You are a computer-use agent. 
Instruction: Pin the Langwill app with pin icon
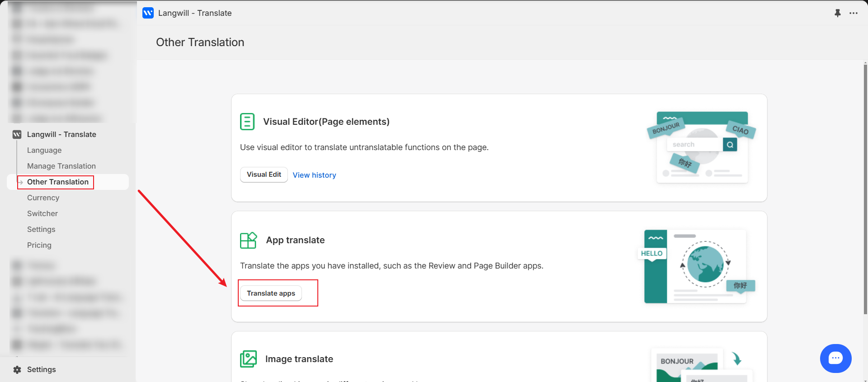(838, 13)
